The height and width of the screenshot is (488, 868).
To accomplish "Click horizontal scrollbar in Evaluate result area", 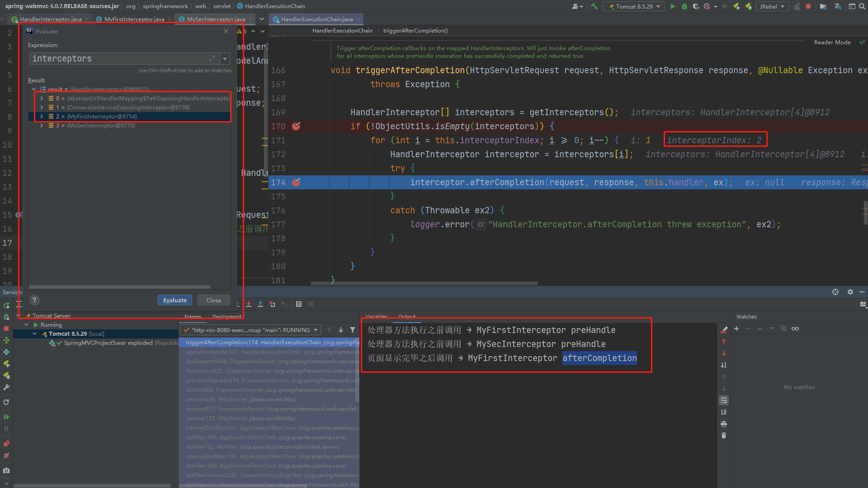I will 120,286.
